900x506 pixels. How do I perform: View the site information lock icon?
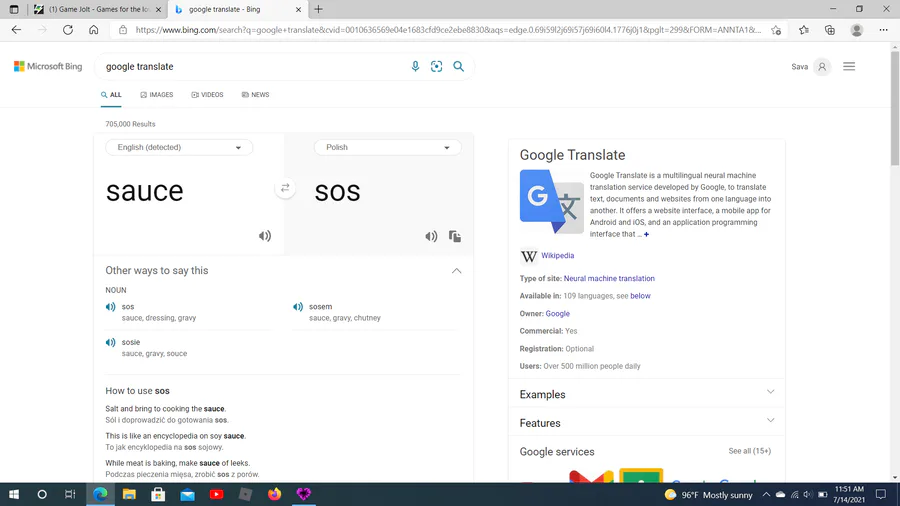point(123,30)
